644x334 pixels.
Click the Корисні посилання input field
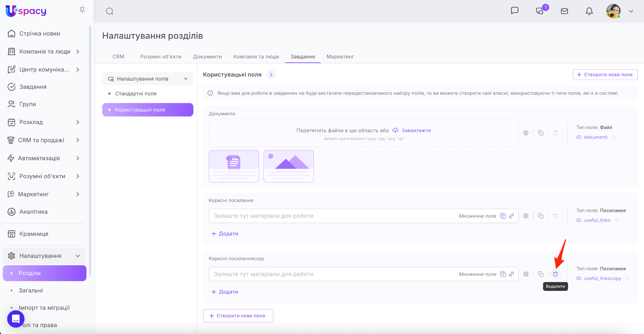(333, 216)
